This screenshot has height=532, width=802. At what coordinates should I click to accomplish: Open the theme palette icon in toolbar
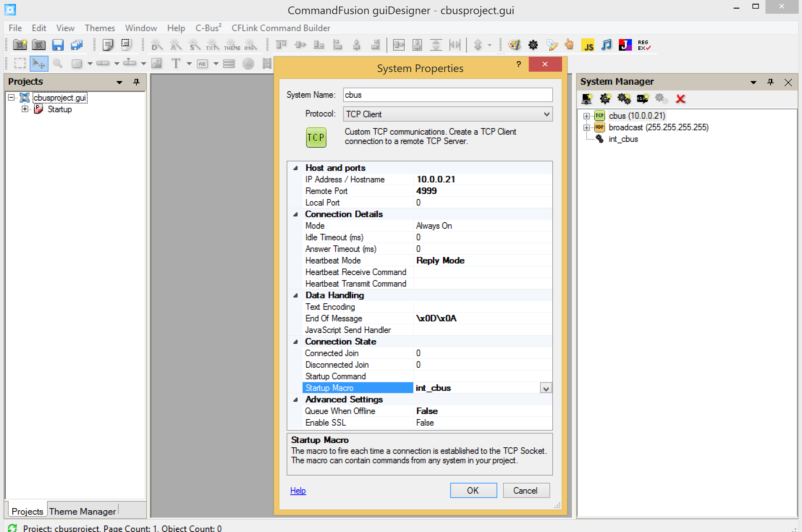[514, 45]
